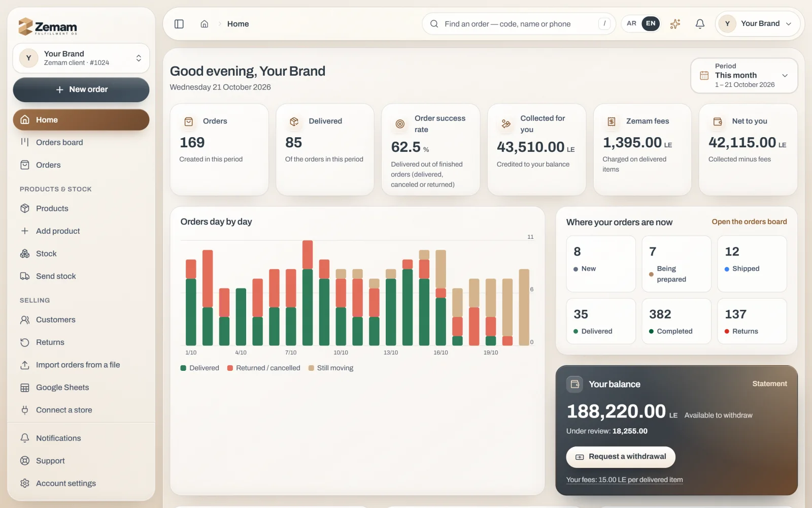Switch language to EN
The height and width of the screenshot is (508, 812).
click(651, 23)
